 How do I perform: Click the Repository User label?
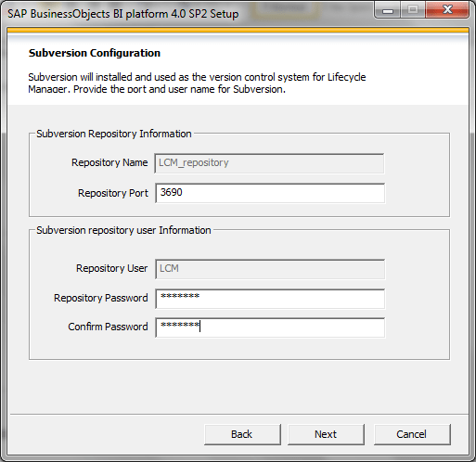coord(111,268)
